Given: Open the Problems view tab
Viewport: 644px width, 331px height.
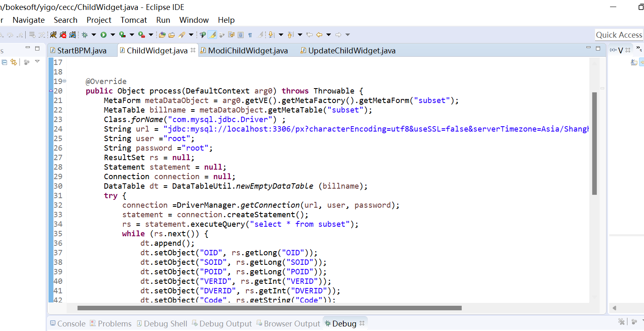Looking at the screenshot, I should tap(111, 324).
